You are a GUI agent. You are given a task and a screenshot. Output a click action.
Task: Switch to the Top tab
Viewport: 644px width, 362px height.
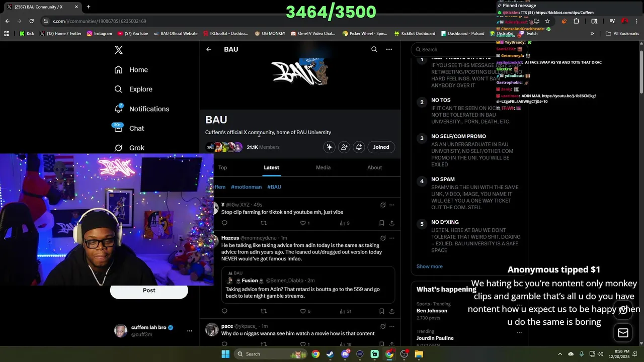tap(222, 167)
